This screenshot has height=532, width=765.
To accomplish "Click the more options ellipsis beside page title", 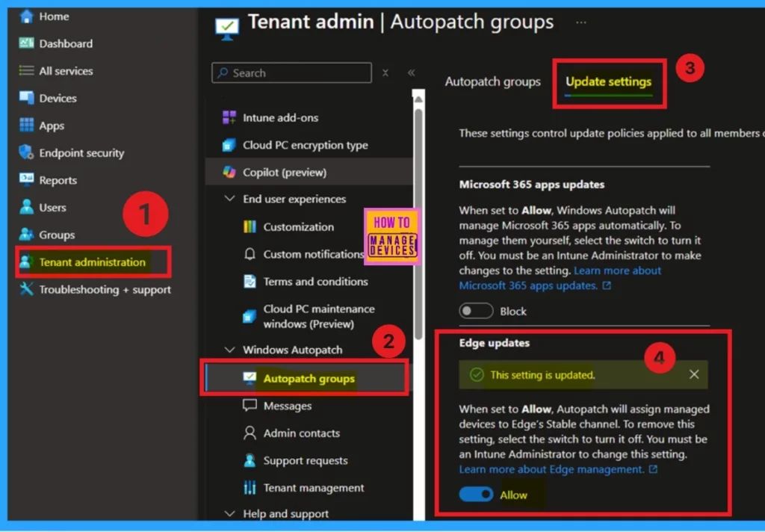I will [580, 22].
